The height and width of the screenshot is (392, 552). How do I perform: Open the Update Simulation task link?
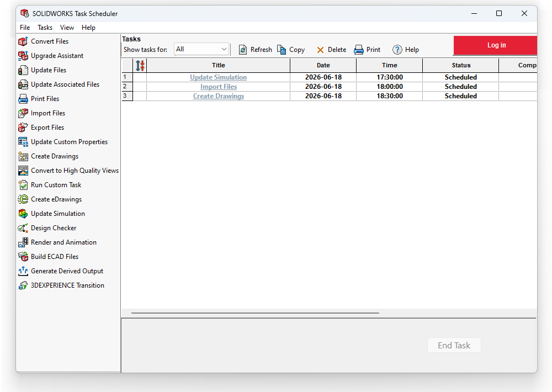coord(218,77)
